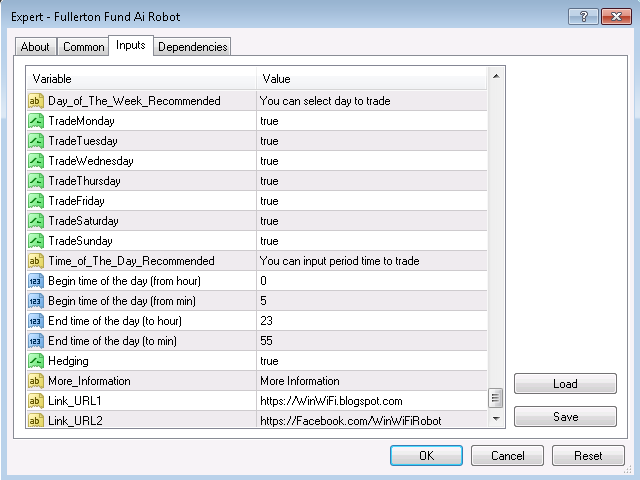This screenshot has width=640, height=480.
Task: Click the Value column header
Action: [372, 79]
